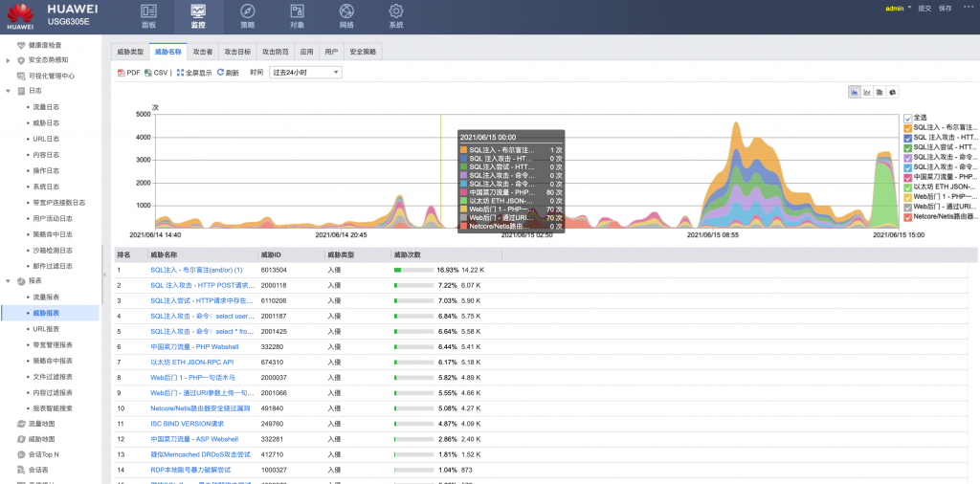Collapse the 报表 tree node
Viewport: 980px width, 484px height.
click(x=8, y=281)
